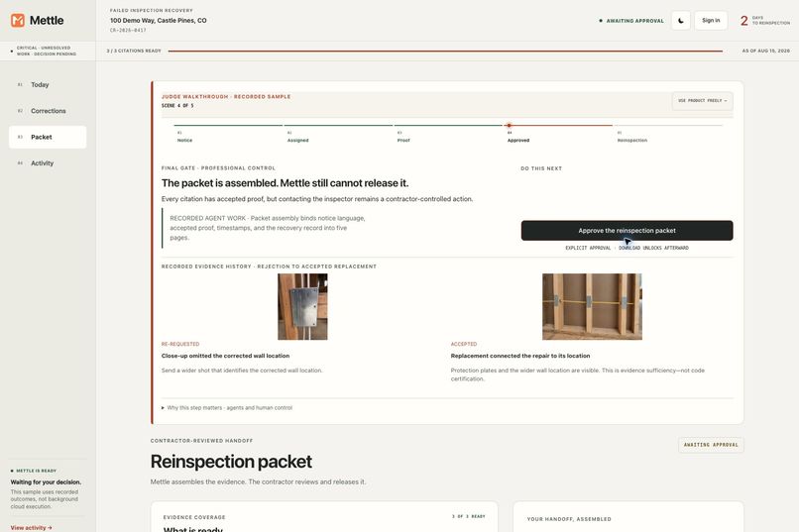
Task: Jump to the Proof walkthrough step
Action: [x=403, y=137]
